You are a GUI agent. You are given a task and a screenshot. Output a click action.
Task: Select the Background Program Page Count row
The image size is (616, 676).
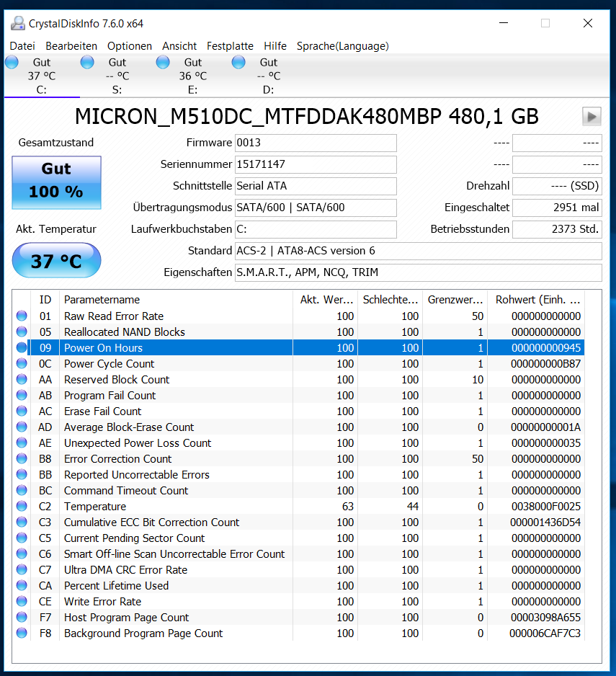tap(298, 633)
